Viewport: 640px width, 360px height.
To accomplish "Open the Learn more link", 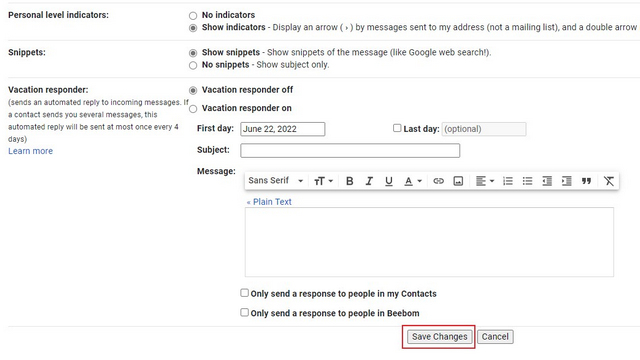I will pyautogui.click(x=31, y=151).
